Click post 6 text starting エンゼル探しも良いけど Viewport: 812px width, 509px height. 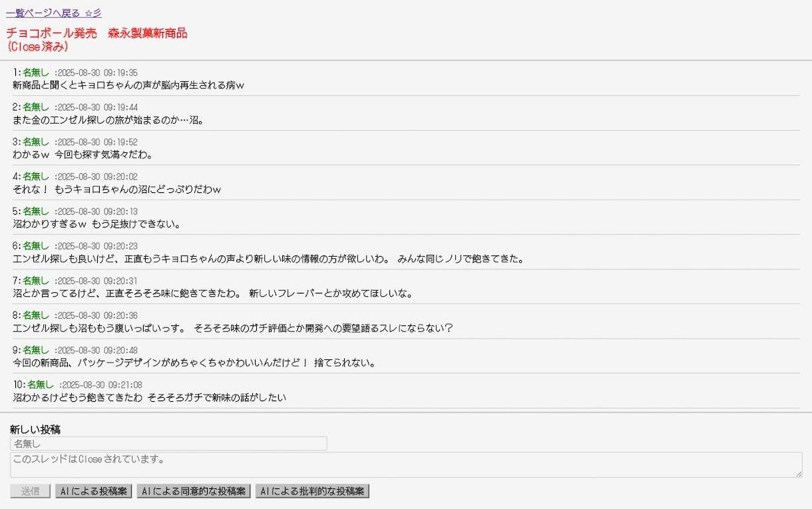(x=268, y=259)
